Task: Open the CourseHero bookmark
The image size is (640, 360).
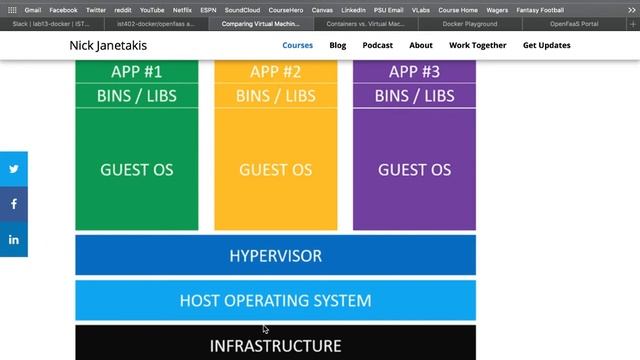Action: (286, 10)
